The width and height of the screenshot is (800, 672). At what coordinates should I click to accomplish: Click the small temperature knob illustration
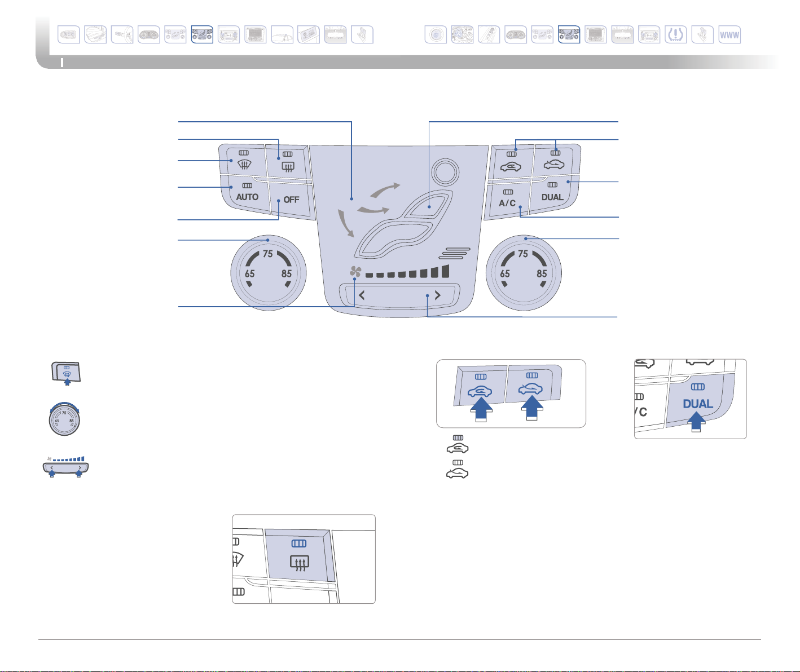tap(64, 419)
